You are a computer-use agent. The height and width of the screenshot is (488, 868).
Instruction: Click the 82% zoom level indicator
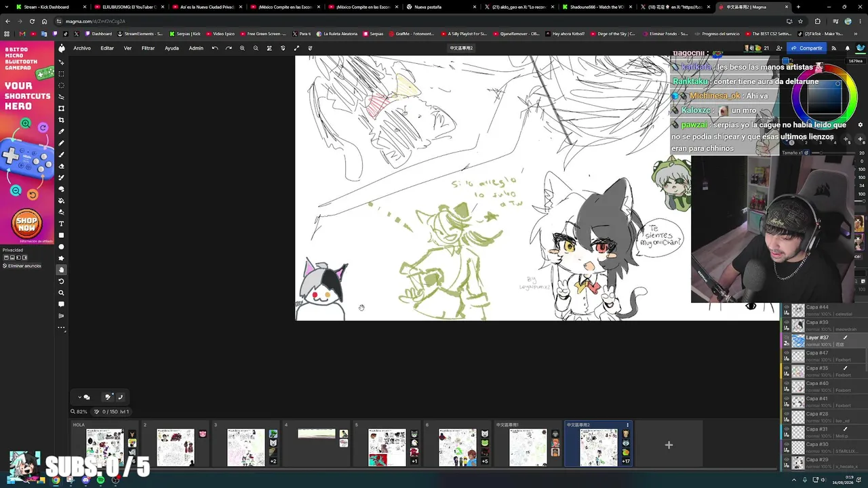point(79,411)
